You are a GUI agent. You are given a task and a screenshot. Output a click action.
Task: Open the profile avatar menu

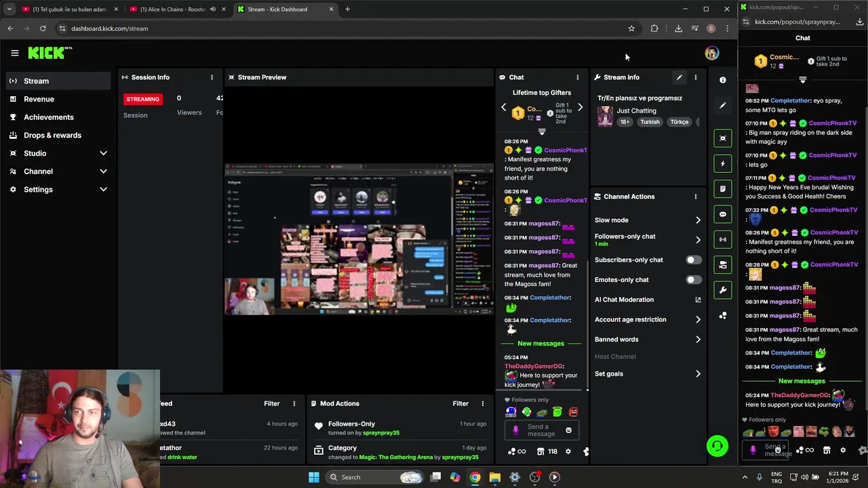(x=711, y=53)
